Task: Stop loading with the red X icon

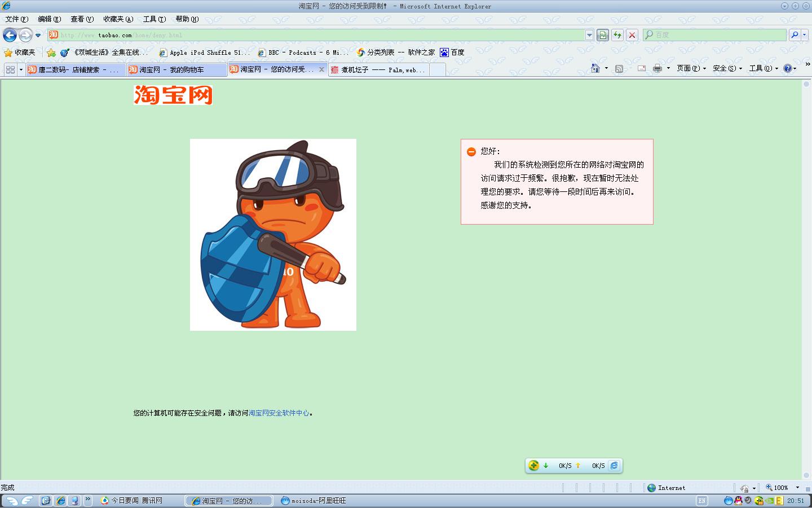Action: 632,35
